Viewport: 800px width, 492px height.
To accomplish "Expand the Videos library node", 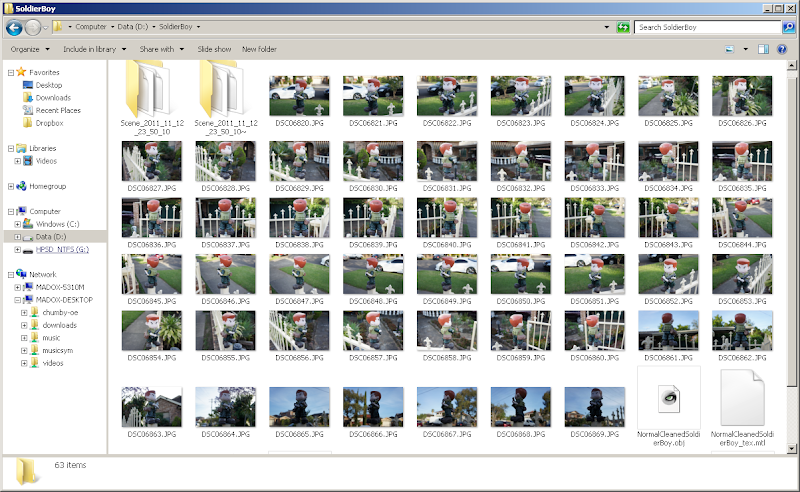I will (17, 161).
